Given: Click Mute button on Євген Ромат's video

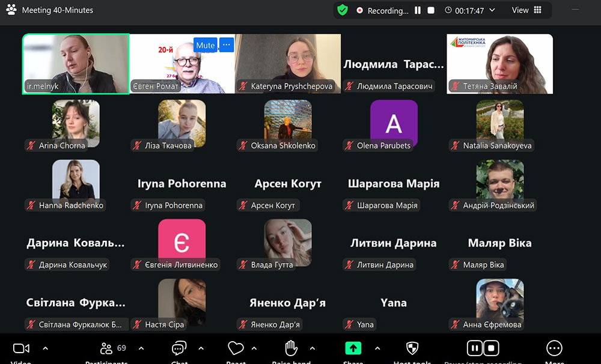Looking at the screenshot, I should pyautogui.click(x=205, y=45).
